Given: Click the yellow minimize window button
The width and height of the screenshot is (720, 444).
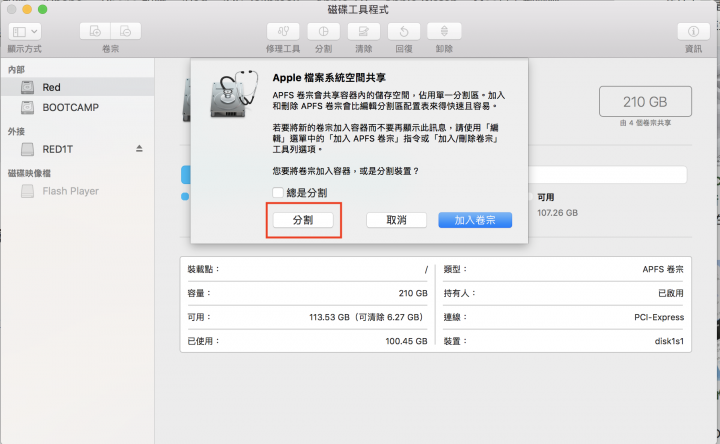Looking at the screenshot, I should click(27, 9).
